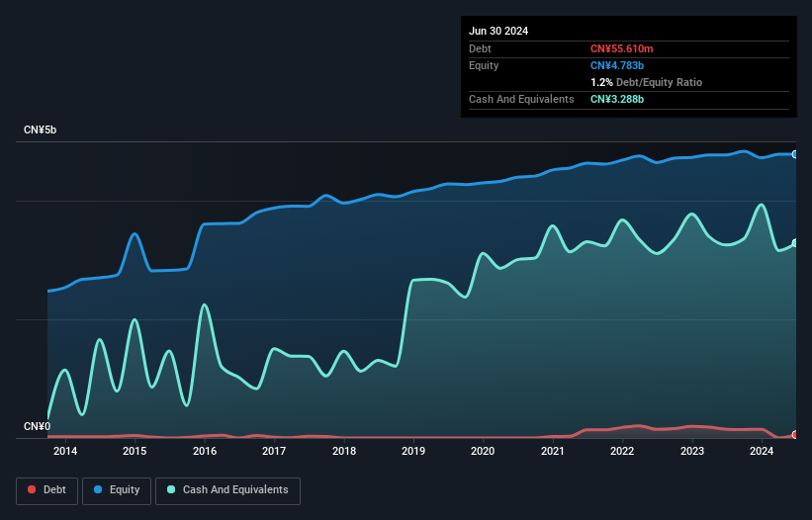Click the CN¥0 y-axis label
812x520 pixels.
pyautogui.click(x=37, y=427)
